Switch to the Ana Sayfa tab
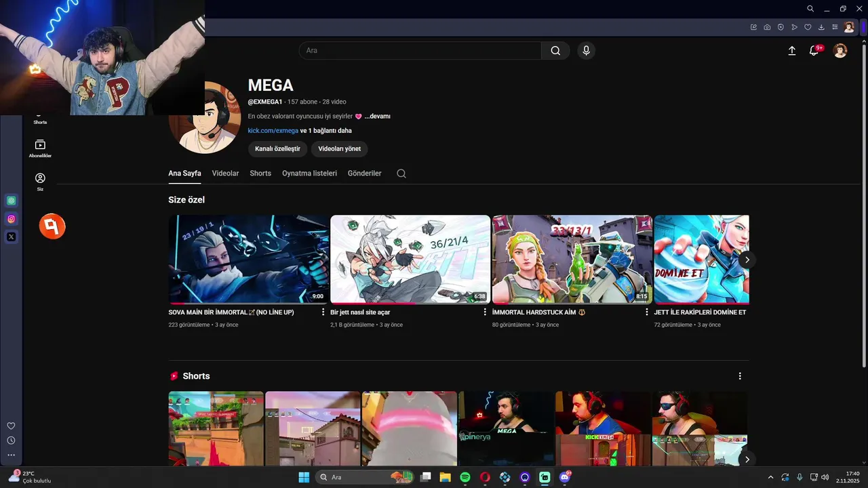This screenshot has width=868, height=488. click(184, 174)
